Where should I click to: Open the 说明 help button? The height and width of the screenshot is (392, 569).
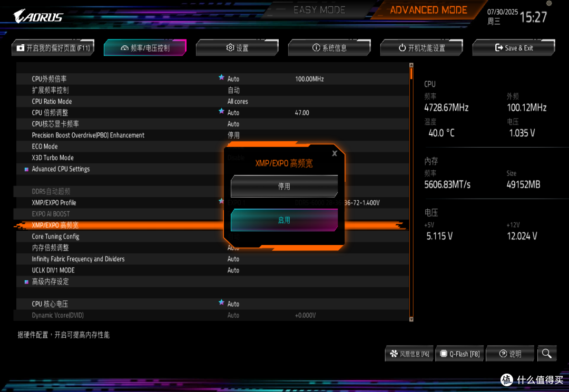pos(510,354)
